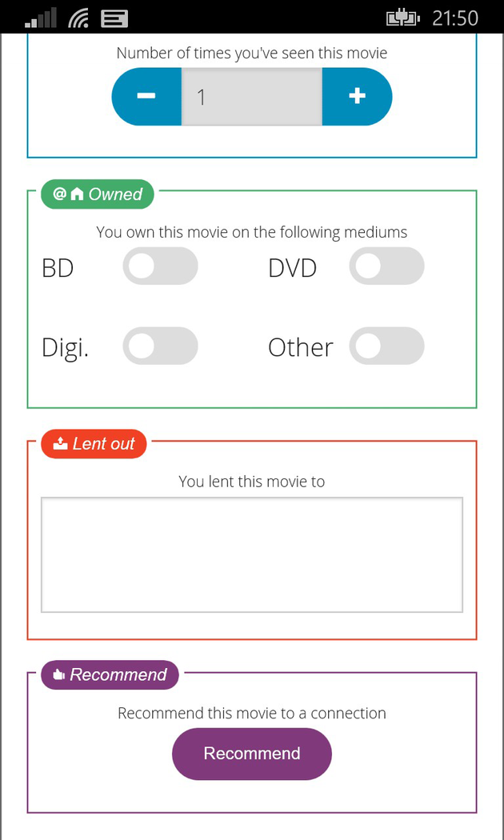Tap the message notification status icon
This screenshot has height=840, width=504.
point(114,18)
